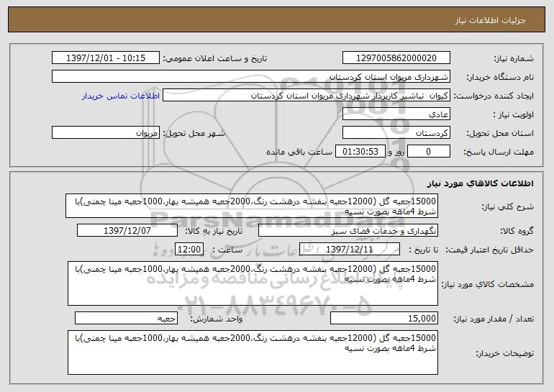This screenshot has height=392, width=554.
Task: Click the label نام دستگاه خریدار
Action: point(500,77)
